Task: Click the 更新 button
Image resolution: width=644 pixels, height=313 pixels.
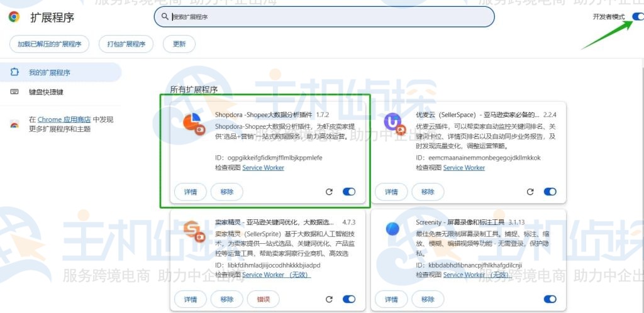Action: point(179,44)
